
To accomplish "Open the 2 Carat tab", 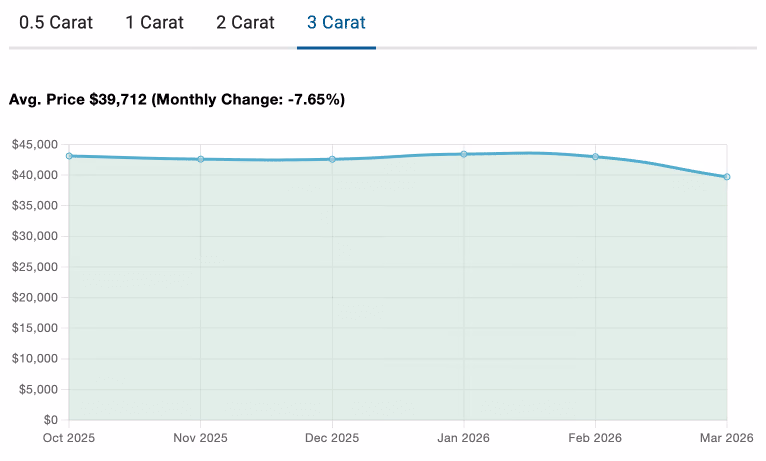I will (245, 22).
